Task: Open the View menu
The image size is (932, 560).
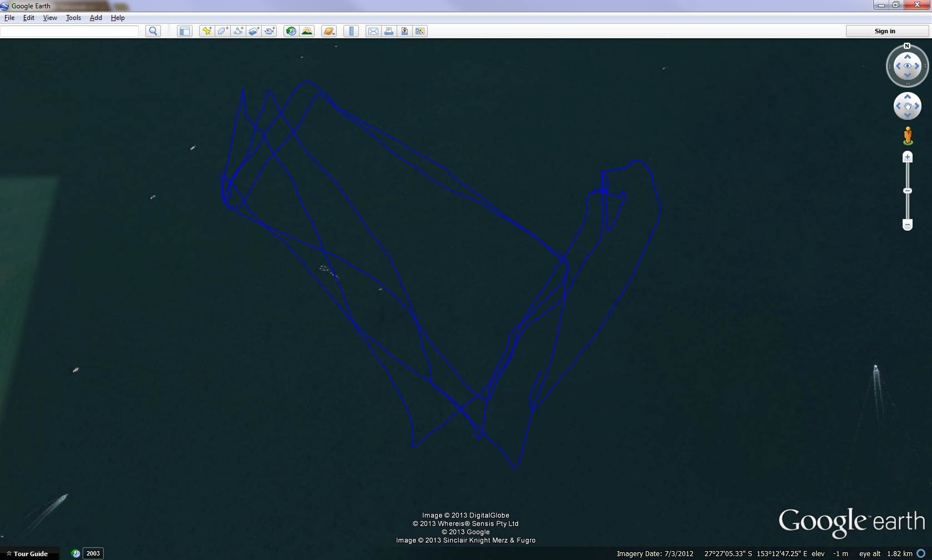Action: (50, 18)
